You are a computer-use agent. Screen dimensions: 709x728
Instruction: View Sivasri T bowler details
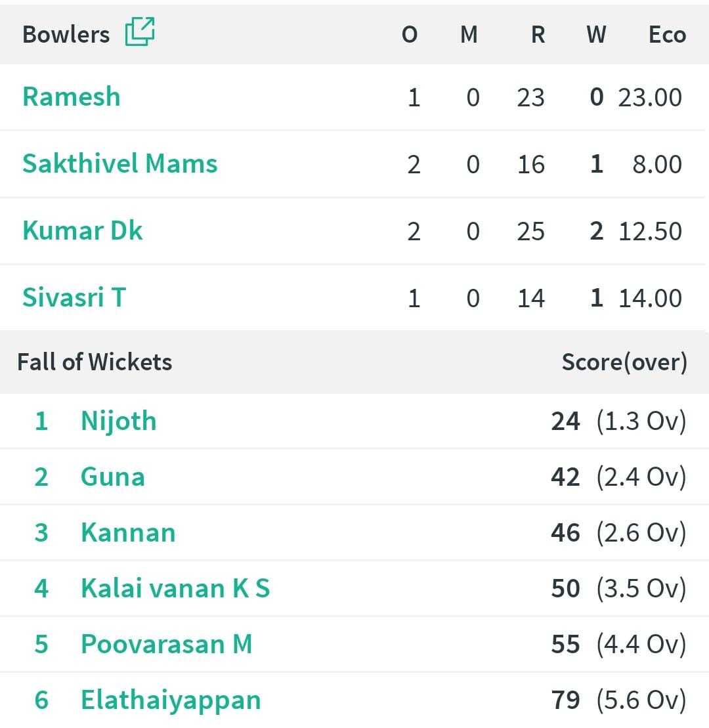(74, 297)
